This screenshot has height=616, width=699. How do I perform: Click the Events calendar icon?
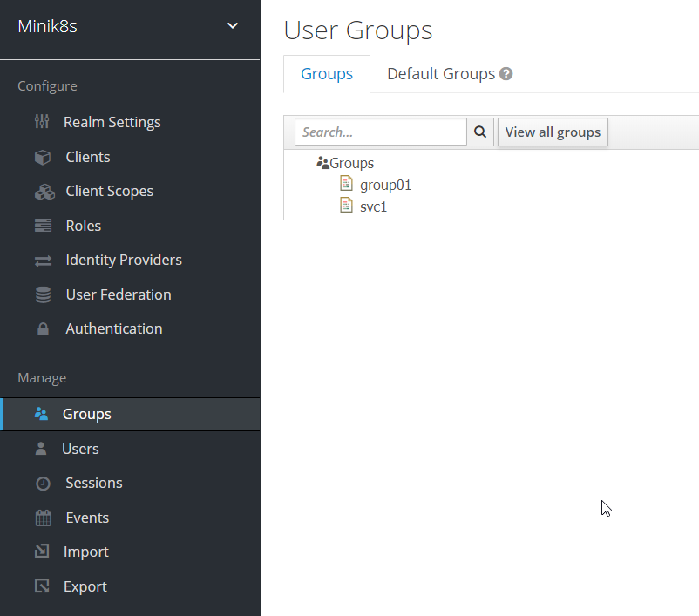44,518
